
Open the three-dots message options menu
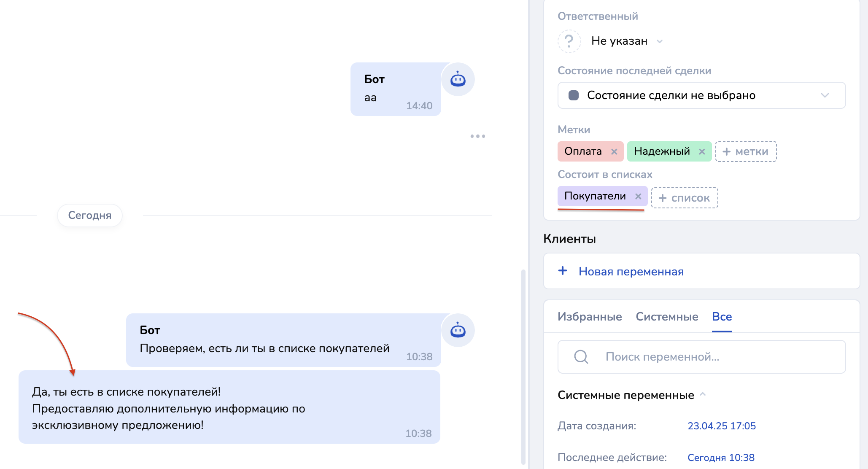click(477, 136)
